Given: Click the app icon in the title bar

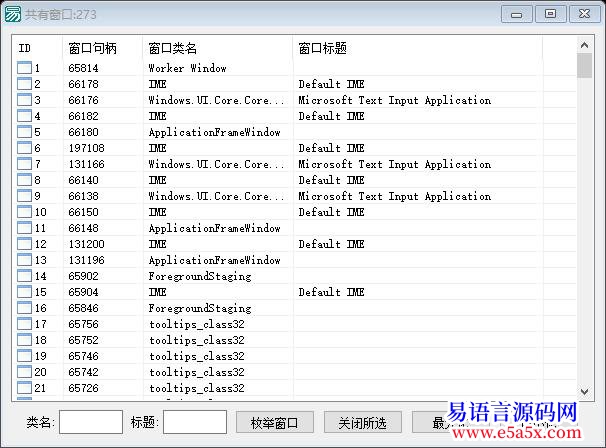Looking at the screenshot, I should pyautogui.click(x=12, y=14).
